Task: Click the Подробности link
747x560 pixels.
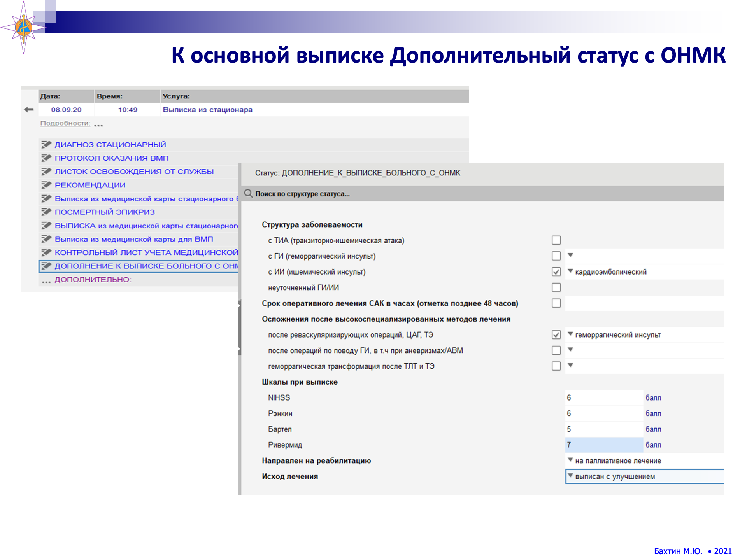Action: [x=65, y=123]
